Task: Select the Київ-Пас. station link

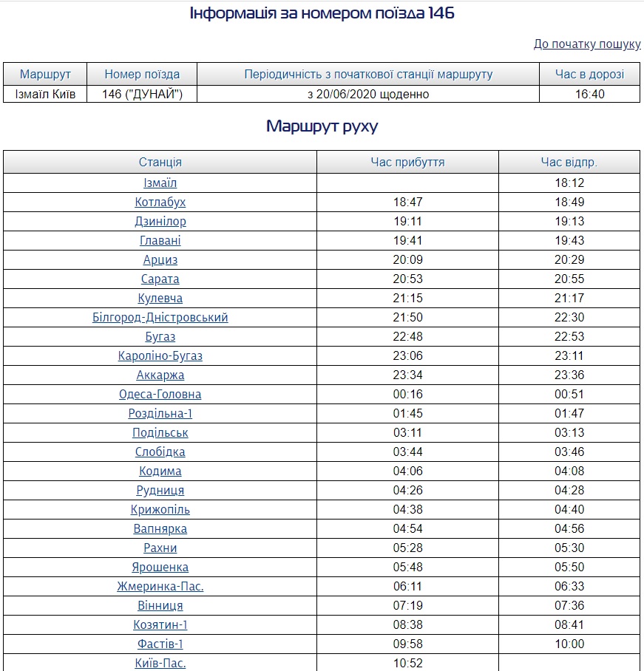Action: 160,663
